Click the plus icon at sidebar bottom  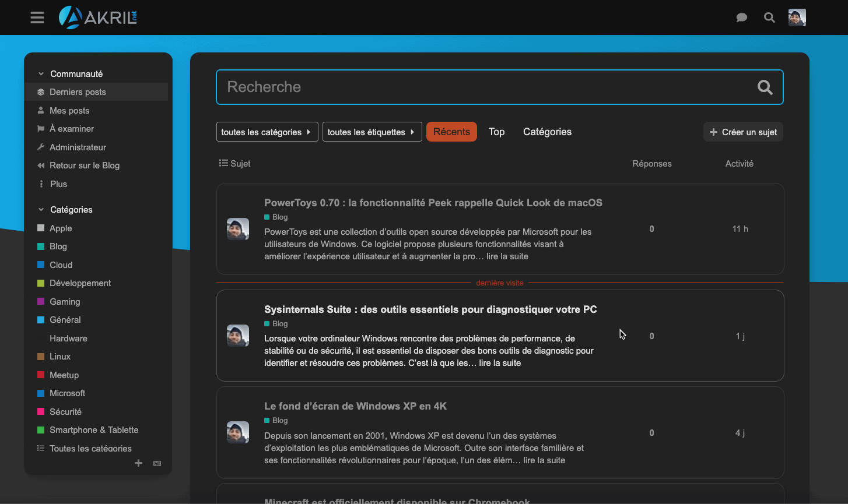click(x=138, y=463)
